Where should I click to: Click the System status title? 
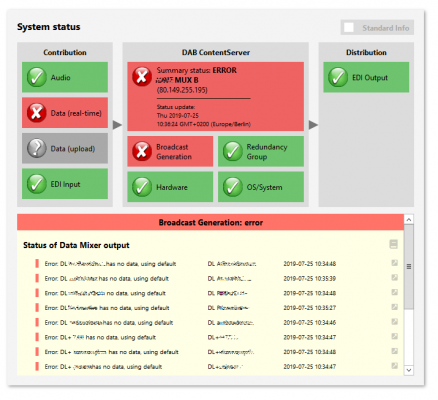[x=49, y=27]
